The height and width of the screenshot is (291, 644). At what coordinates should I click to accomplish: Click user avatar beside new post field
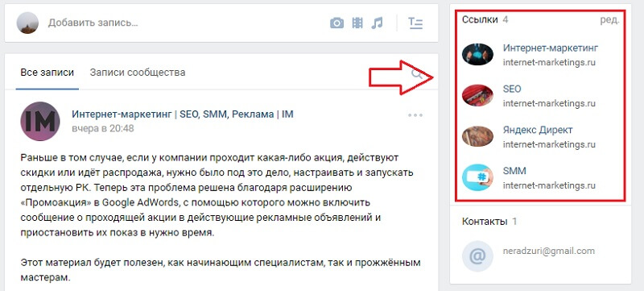pos(27,23)
